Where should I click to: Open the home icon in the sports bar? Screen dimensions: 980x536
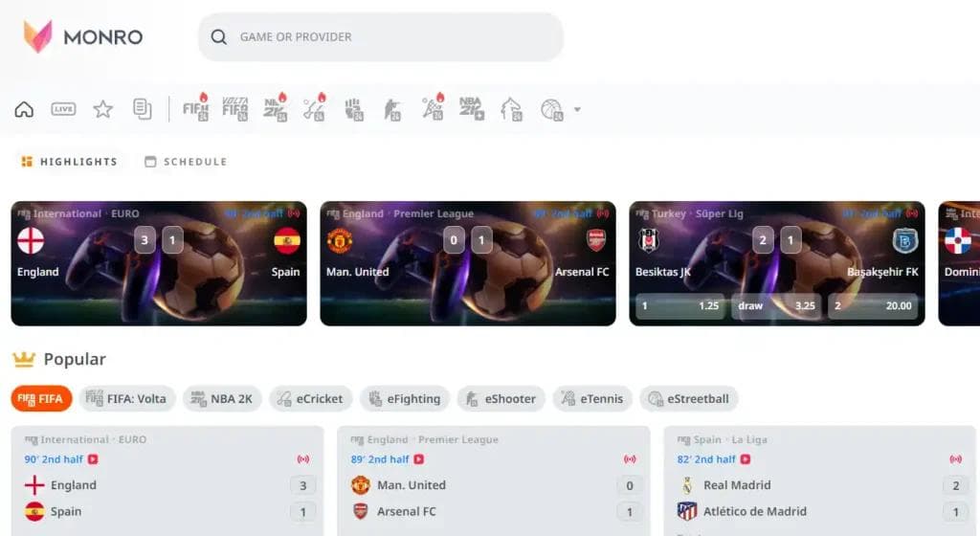coord(24,109)
